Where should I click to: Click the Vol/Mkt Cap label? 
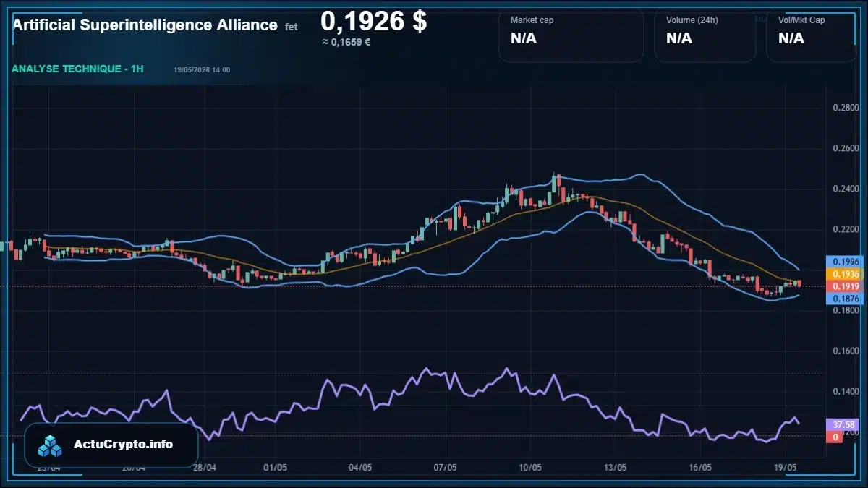[x=801, y=20]
